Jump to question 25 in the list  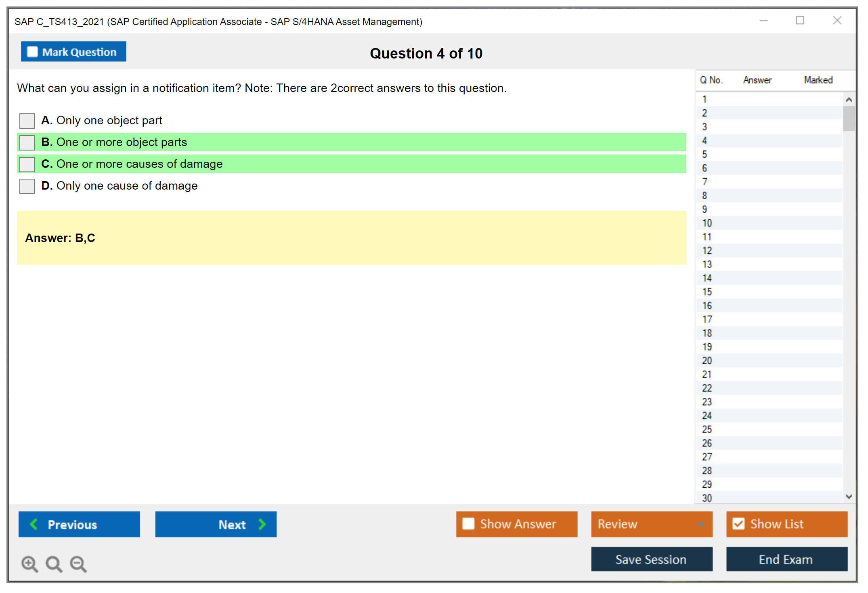707,429
